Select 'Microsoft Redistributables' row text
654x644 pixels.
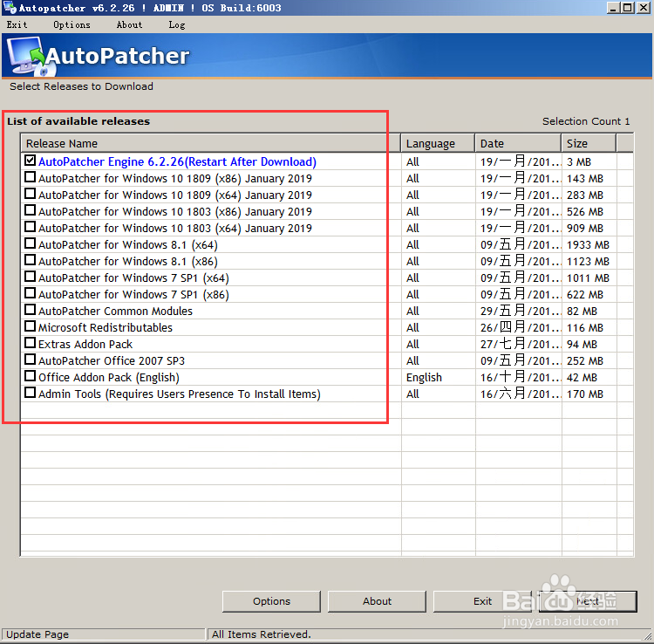(x=106, y=327)
